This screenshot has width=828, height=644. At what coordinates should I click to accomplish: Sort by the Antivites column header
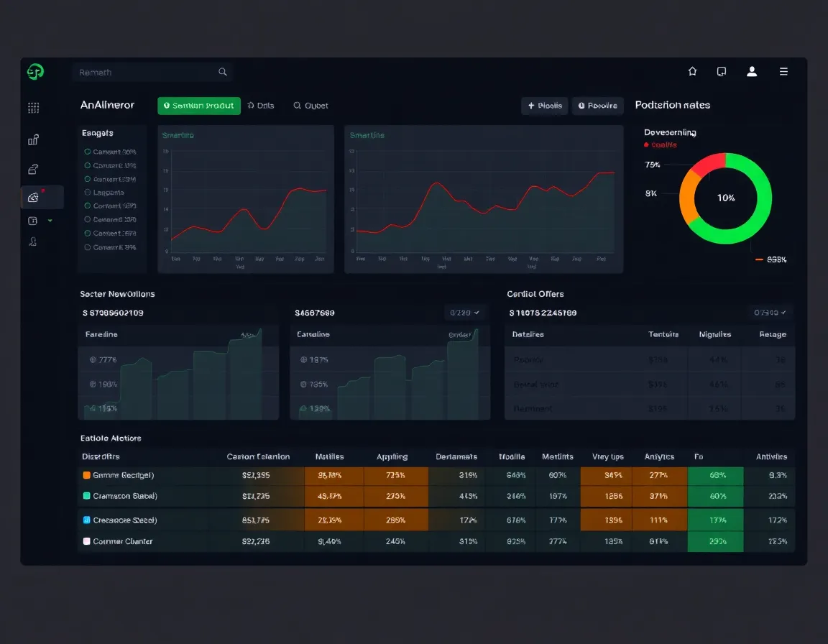[771, 456]
